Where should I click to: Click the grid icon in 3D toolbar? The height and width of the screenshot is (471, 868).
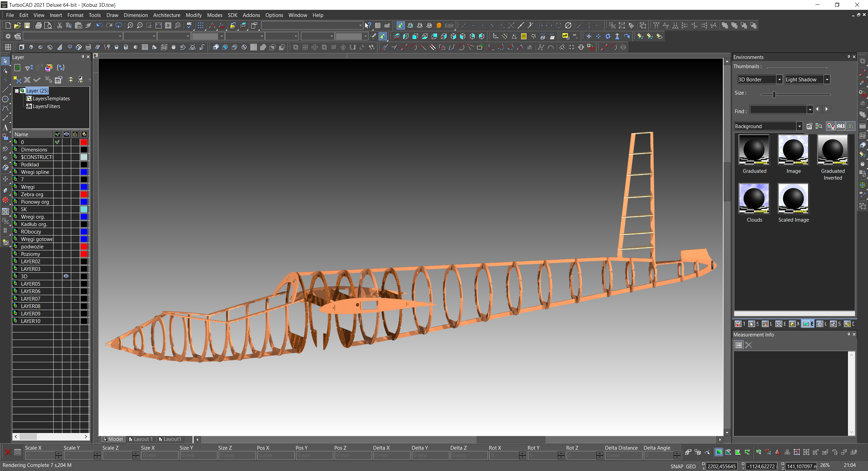8,47
